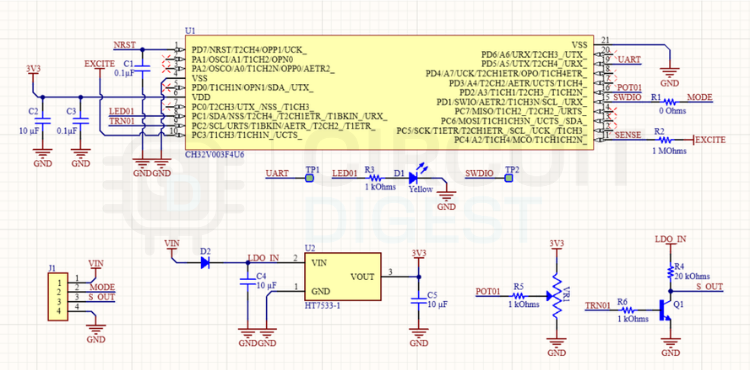Click the POT01 label beside R5
Viewport: 750px width, 370px height.
(x=488, y=291)
